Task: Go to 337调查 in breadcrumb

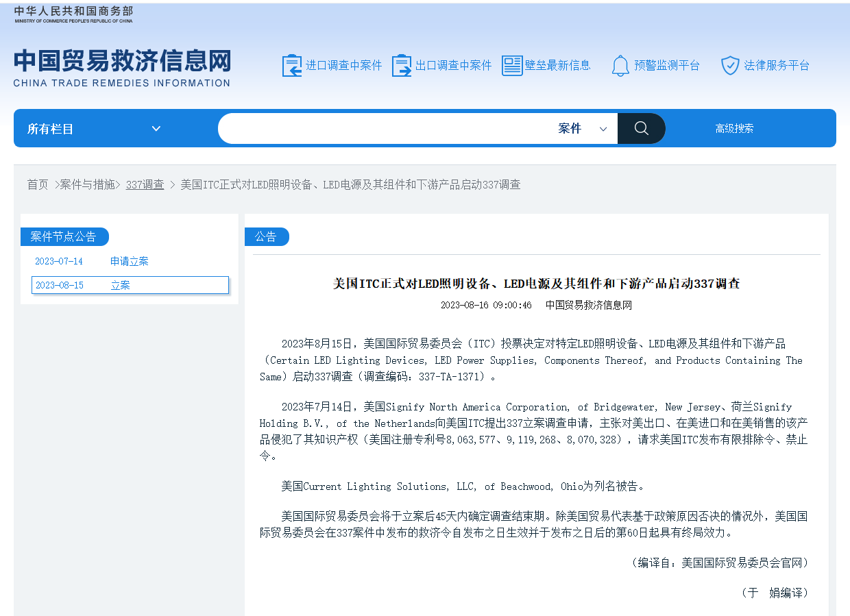Action: click(145, 185)
